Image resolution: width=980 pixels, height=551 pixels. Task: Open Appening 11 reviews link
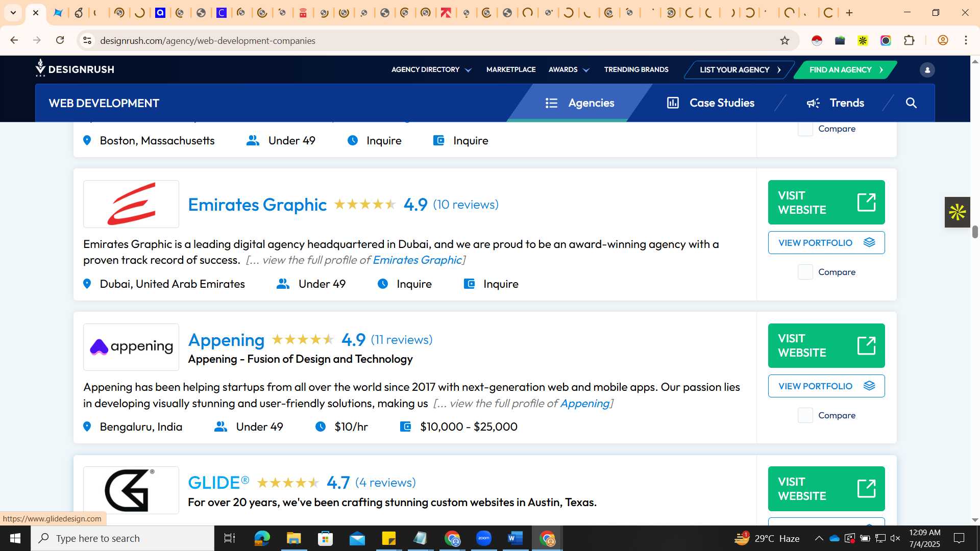tap(402, 340)
